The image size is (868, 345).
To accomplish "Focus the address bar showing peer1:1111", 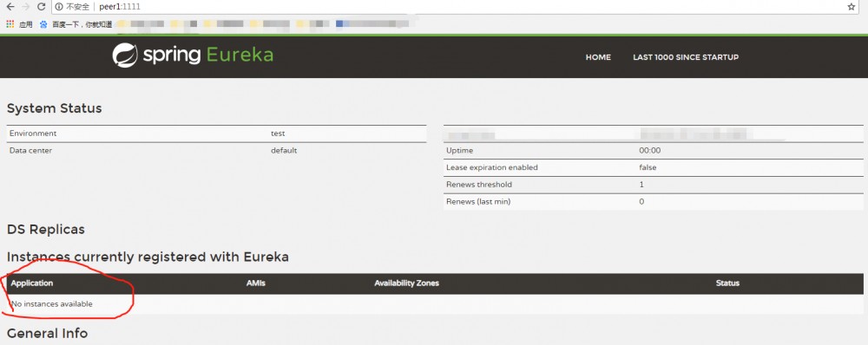I will pos(454,7).
